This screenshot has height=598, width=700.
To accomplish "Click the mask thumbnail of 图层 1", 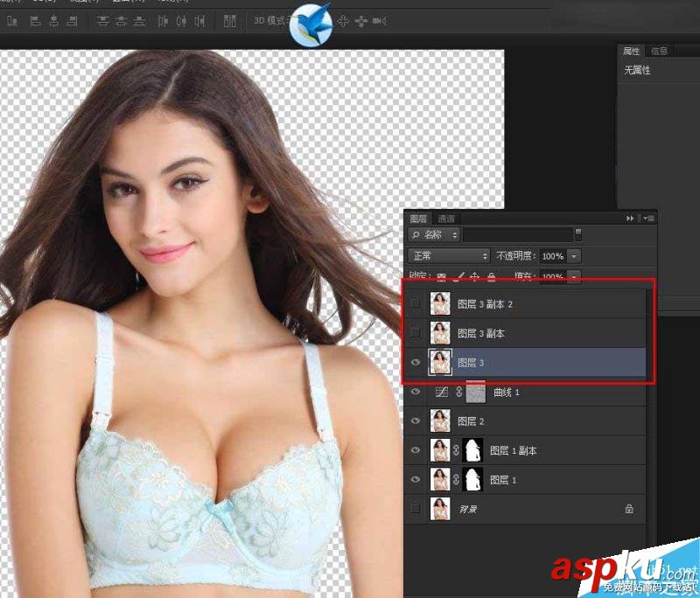I will tap(472, 480).
